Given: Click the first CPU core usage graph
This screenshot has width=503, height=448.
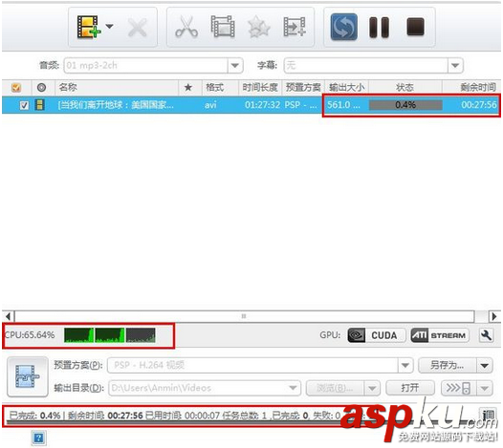Looking at the screenshot, I should (78, 335).
